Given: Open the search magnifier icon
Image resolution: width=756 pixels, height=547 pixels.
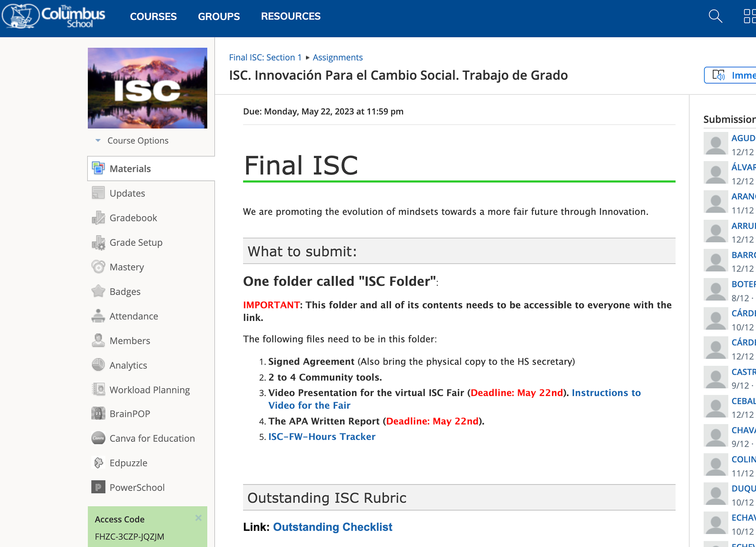Looking at the screenshot, I should coord(715,16).
